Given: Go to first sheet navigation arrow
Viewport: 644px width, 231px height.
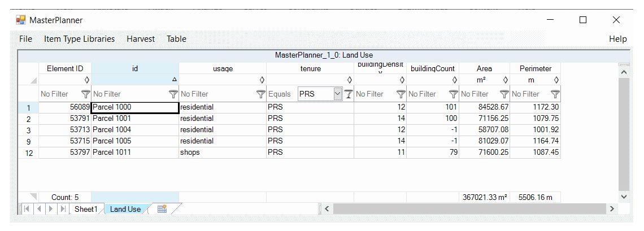Looking at the screenshot, I should tap(27, 209).
